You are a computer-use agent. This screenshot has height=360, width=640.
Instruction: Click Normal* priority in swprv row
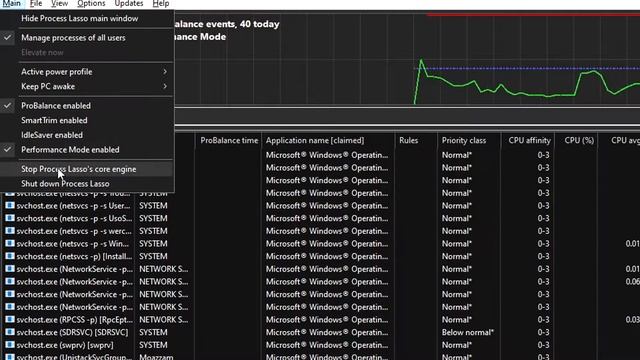[457, 345]
